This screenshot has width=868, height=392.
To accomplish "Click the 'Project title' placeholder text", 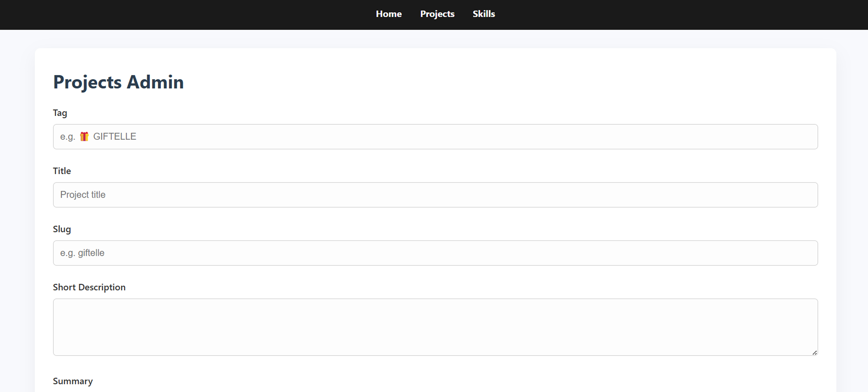I will [x=83, y=195].
